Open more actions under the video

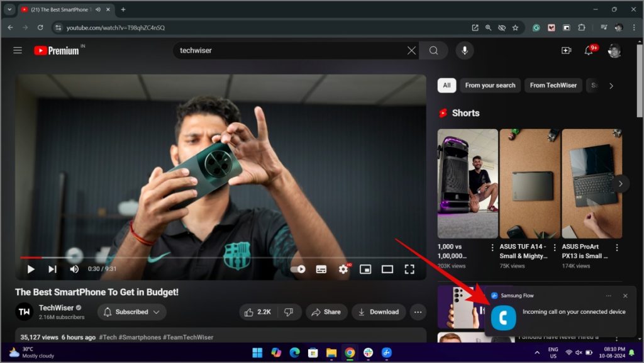tap(418, 311)
